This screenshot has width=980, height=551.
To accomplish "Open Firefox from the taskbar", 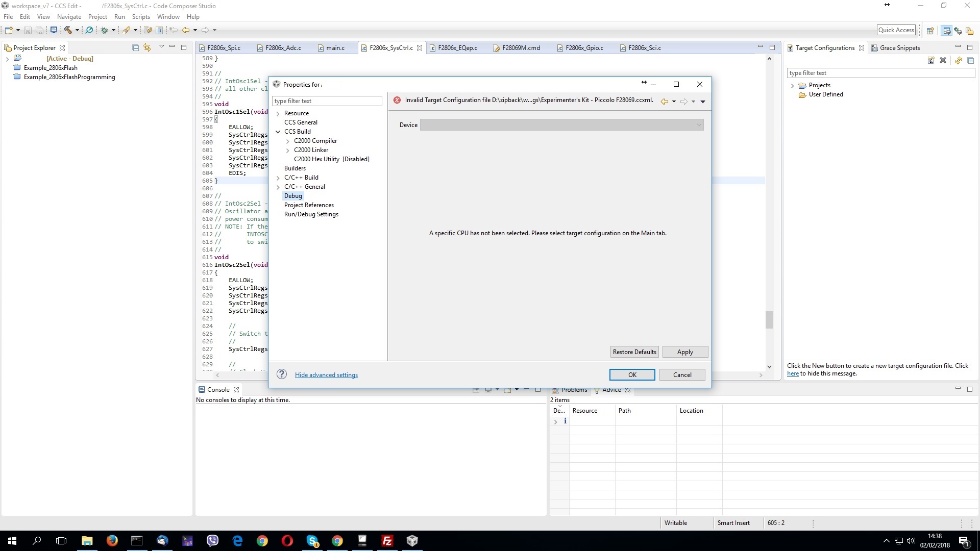I will coord(112,541).
